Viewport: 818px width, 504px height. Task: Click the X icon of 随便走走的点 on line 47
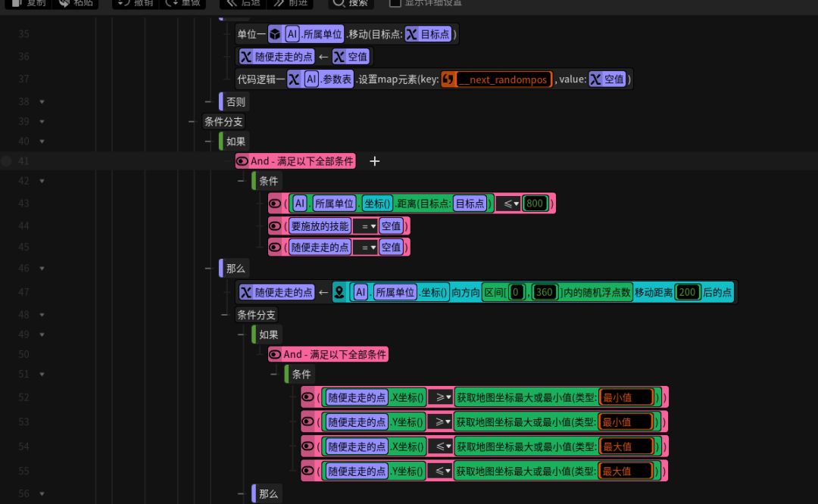[x=245, y=292]
